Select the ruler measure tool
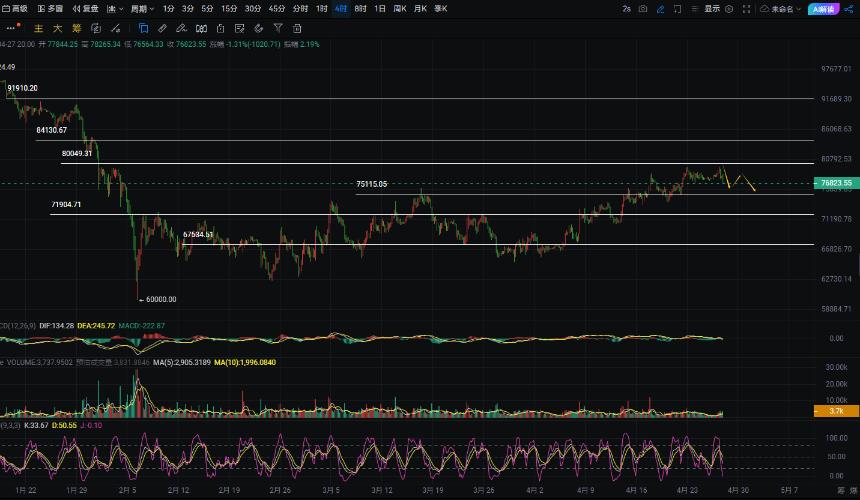The image size is (860, 500). pyautogui.click(x=162, y=28)
